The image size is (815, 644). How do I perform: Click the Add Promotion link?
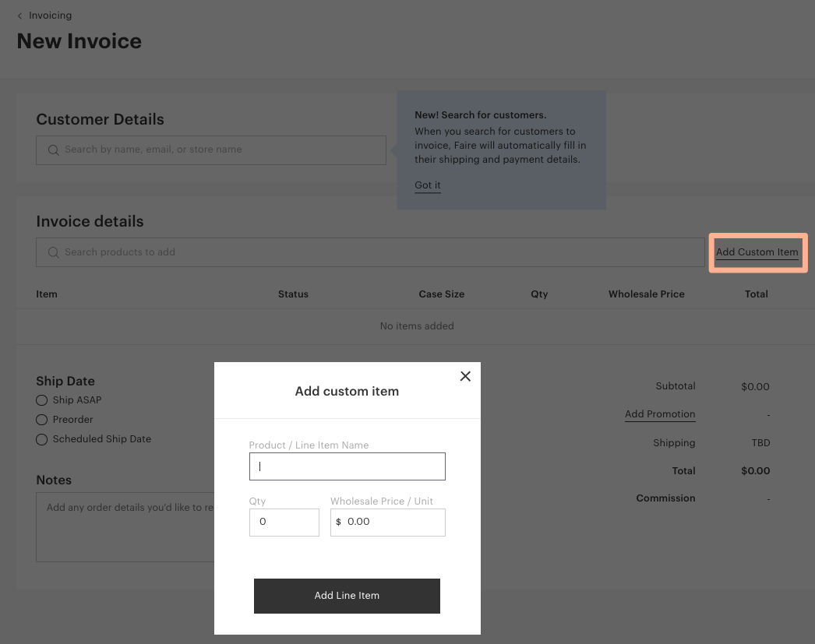pos(660,414)
